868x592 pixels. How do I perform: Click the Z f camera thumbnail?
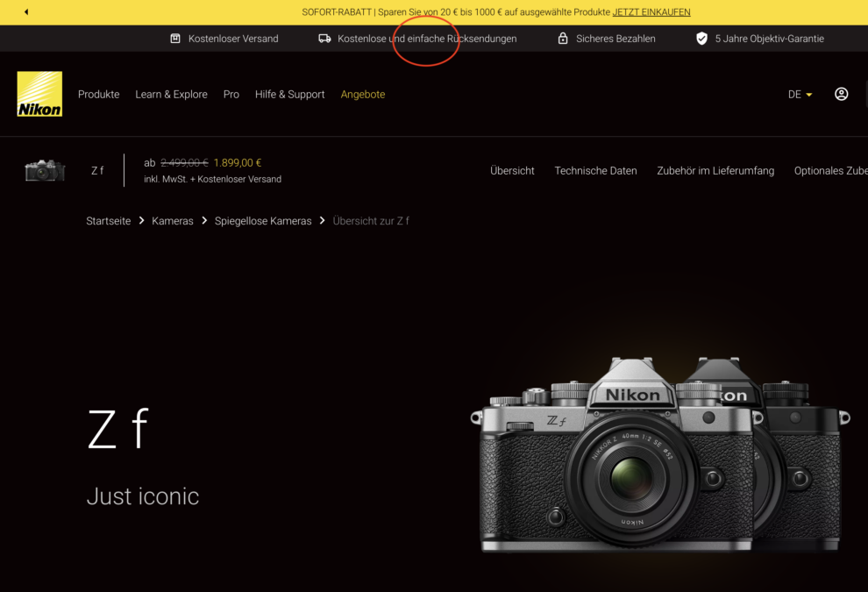click(x=45, y=170)
